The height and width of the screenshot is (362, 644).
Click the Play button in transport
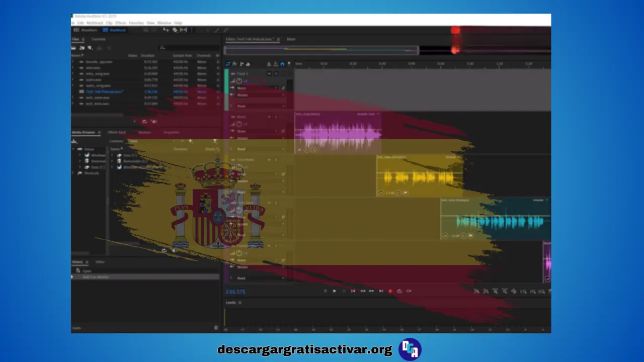coord(334,291)
